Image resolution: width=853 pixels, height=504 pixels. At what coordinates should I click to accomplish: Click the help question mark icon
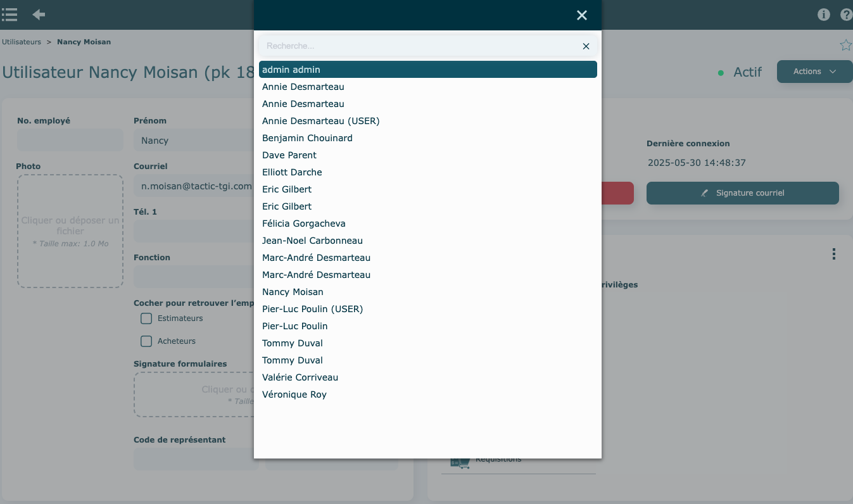click(x=846, y=15)
